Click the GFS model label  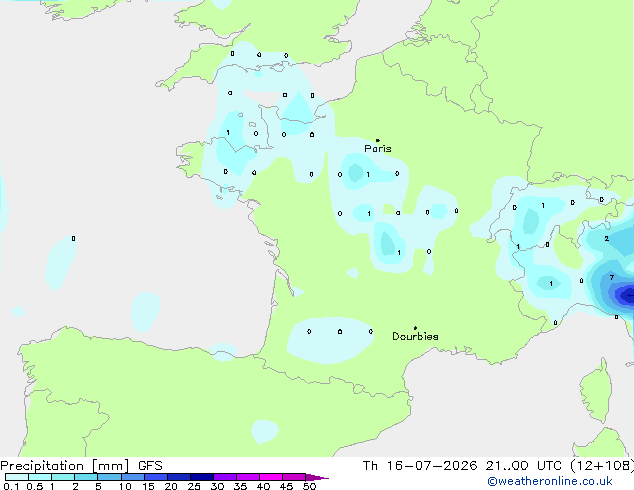pos(150,466)
